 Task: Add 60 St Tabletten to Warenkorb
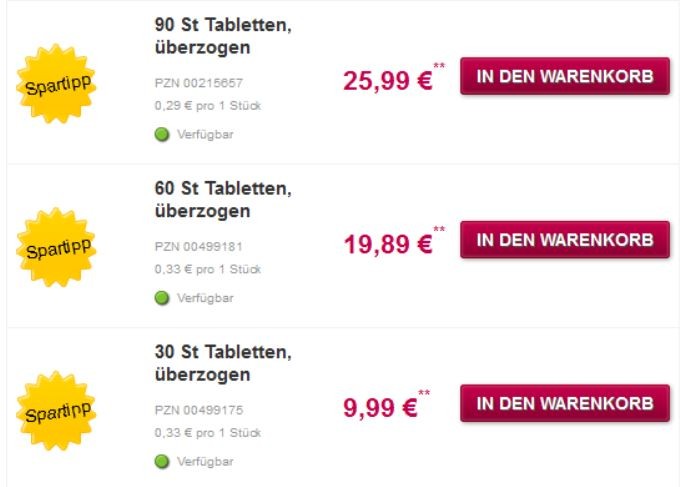coord(565,239)
